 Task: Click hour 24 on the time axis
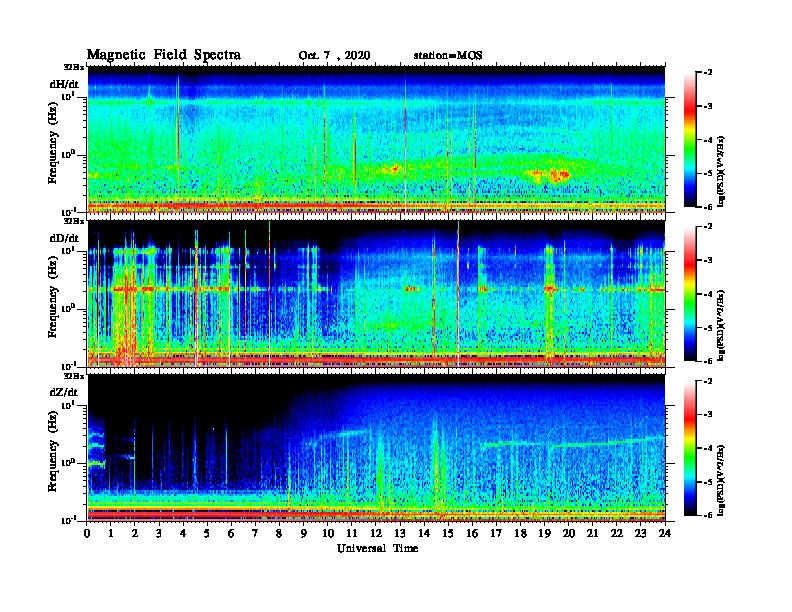pos(665,533)
